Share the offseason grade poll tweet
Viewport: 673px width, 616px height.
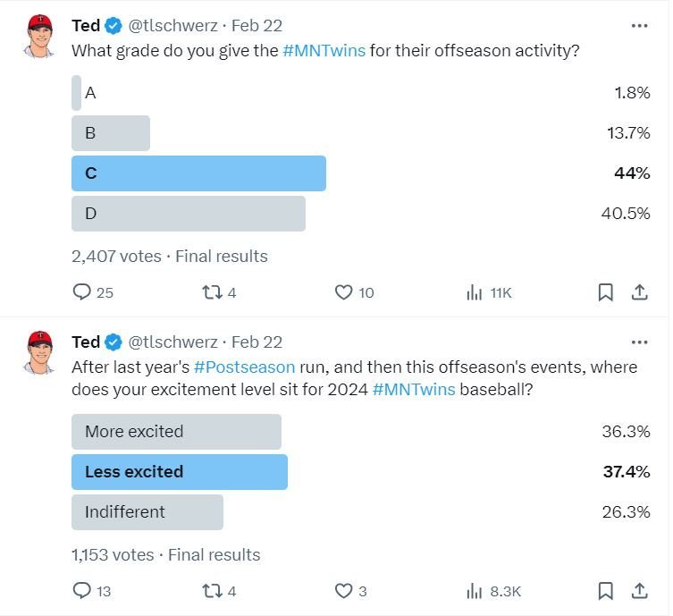click(640, 292)
